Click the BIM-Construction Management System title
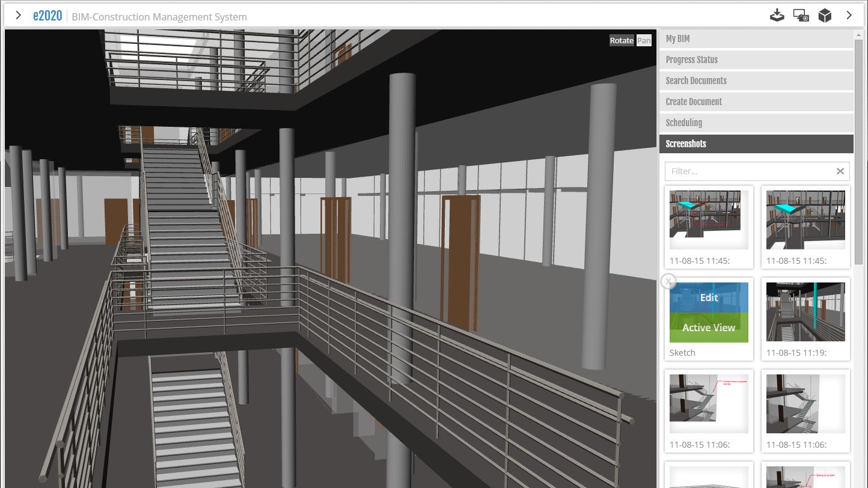This screenshot has height=488, width=868. coord(159,17)
